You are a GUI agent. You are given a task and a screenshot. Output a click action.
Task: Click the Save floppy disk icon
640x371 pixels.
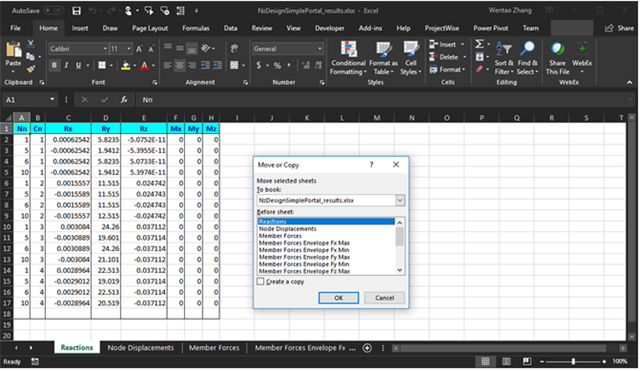[76, 11]
